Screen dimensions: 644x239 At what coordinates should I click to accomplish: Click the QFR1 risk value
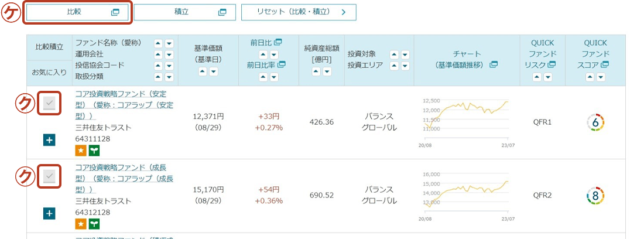542,122
